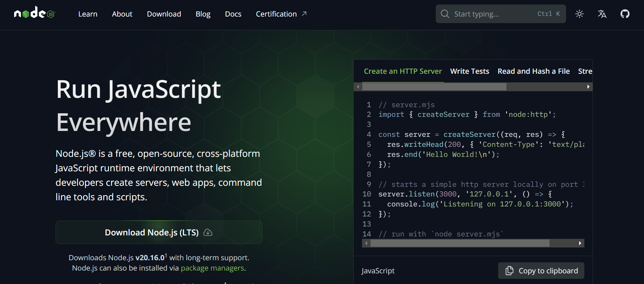This screenshot has width=644, height=284.
Task: Click Download Node.js (LTS) button
Action: tap(159, 232)
